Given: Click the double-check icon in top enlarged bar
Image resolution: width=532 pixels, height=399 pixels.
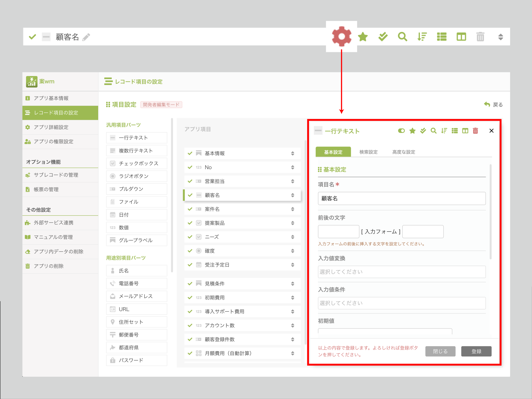Looking at the screenshot, I should [x=383, y=37].
